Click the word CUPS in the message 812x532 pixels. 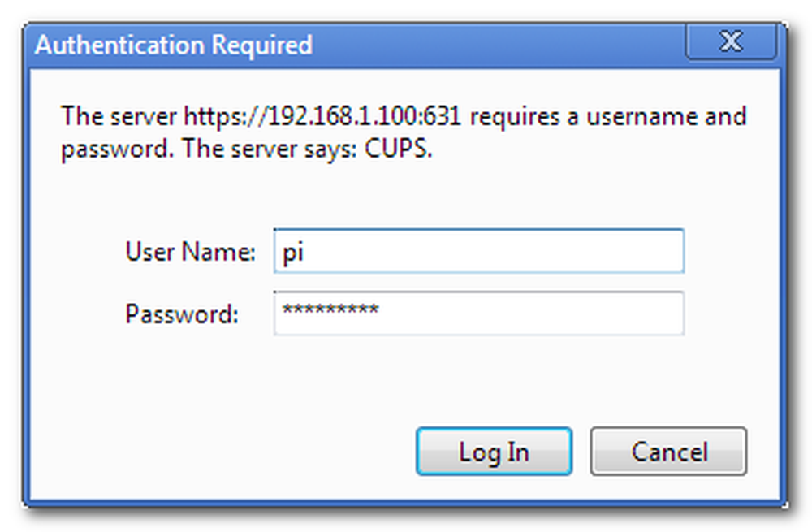398,149
